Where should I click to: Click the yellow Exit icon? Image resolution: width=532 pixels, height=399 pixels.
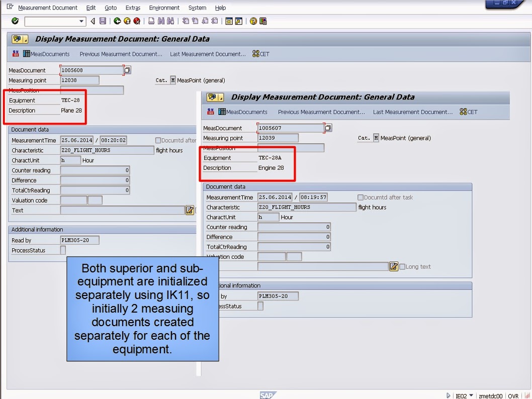click(127, 21)
